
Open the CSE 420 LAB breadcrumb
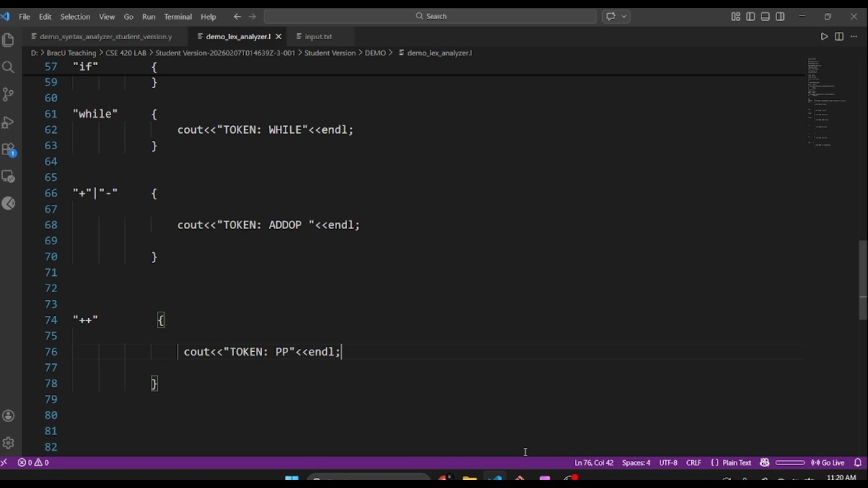(125, 53)
